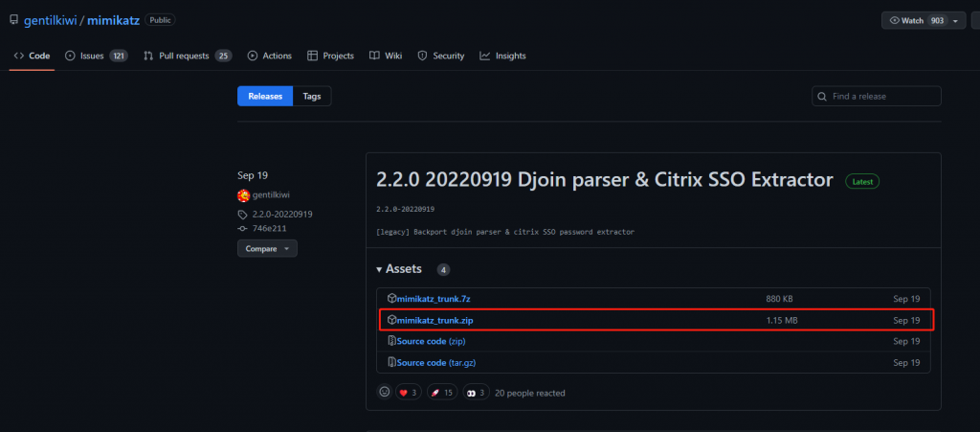
Task: Click the Issues circle icon
Action: 70,56
